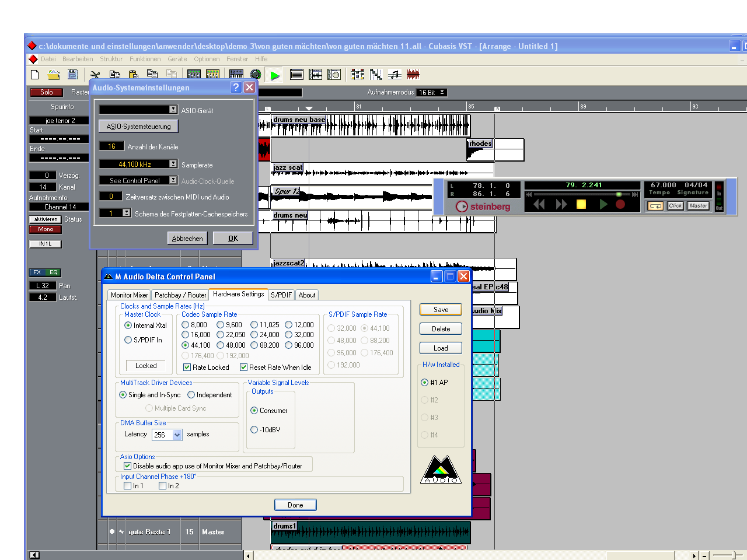Screen dimensions: 747x560
Task: Switch to the Patchbay / Router tab
Action: (x=180, y=295)
